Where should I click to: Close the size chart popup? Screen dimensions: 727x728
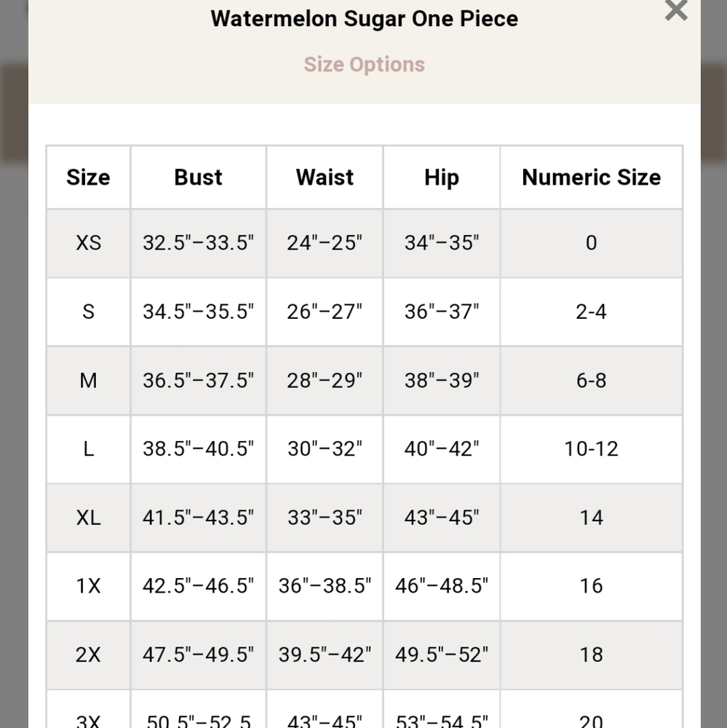tap(675, 10)
